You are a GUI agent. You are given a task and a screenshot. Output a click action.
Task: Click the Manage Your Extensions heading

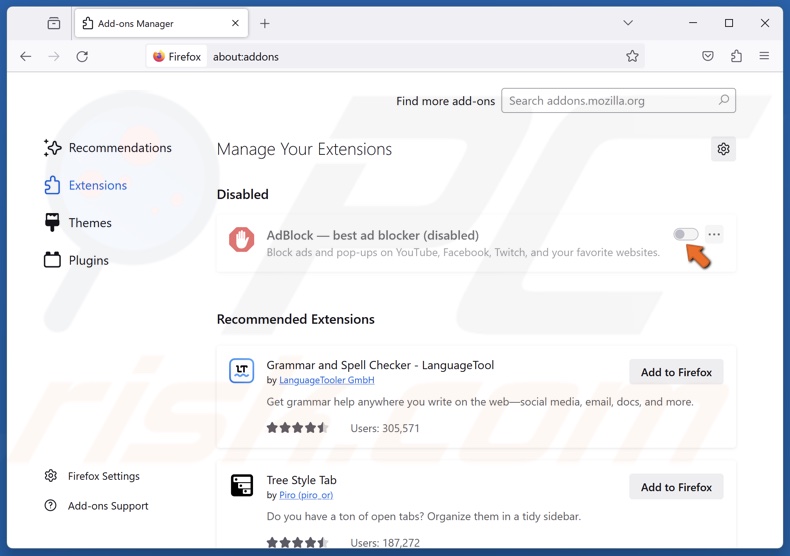304,149
